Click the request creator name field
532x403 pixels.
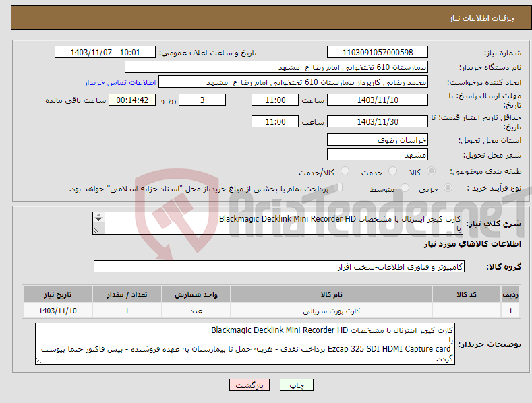coord(293,82)
